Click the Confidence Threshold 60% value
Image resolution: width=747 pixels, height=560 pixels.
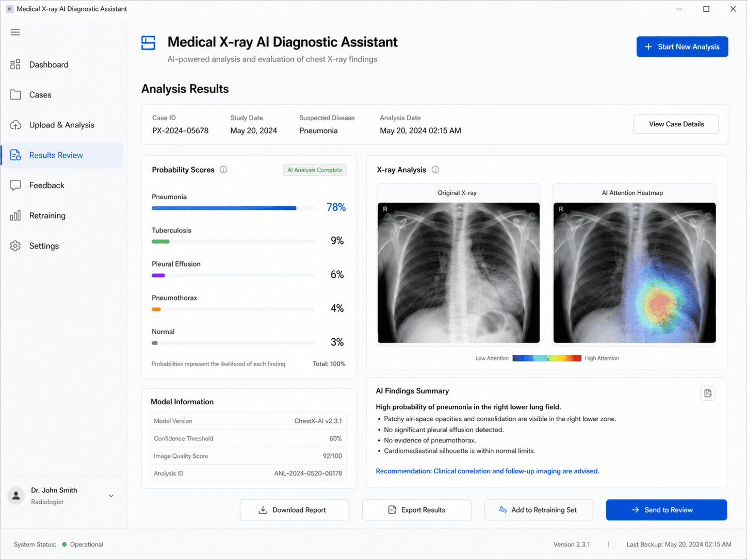click(x=335, y=439)
